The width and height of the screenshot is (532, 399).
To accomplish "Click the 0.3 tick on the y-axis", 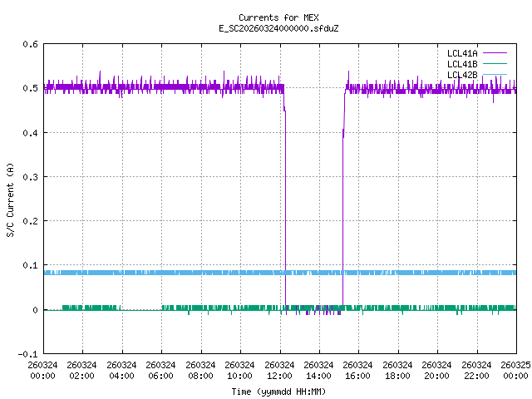I will [30, 177].
